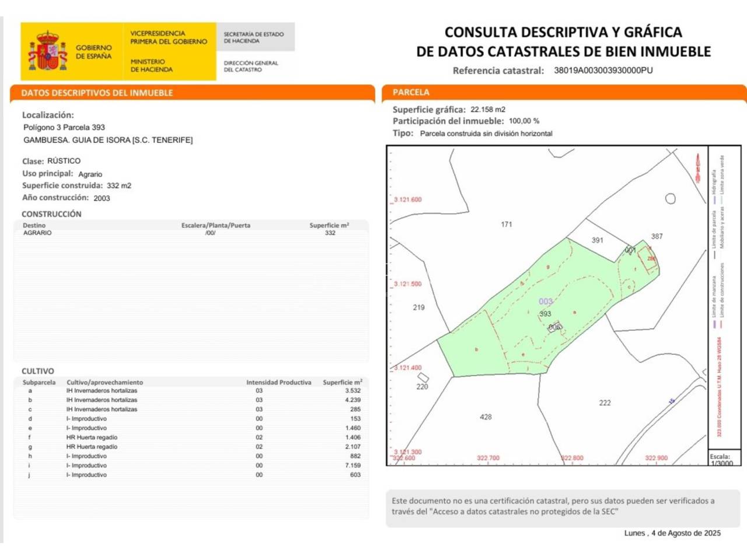This screenshot has height=560, width=747.
Task: Click the Escala 1/3000 box
Action: point(722,459)
